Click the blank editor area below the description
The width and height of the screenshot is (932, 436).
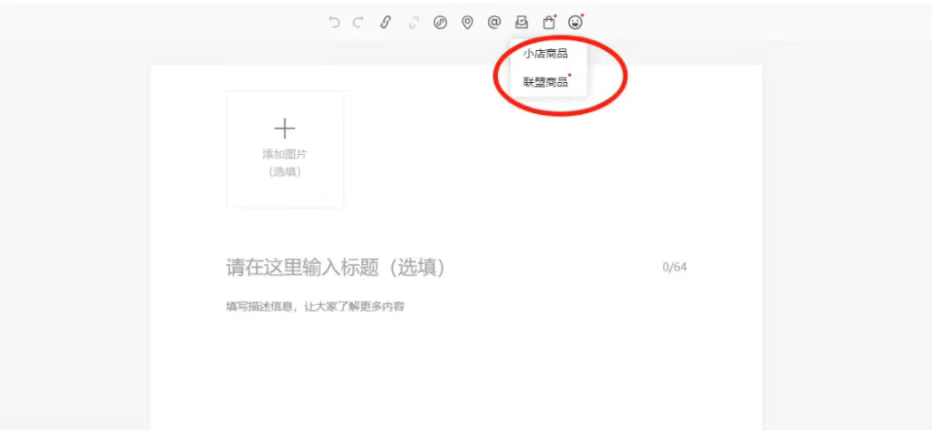[x=456, y=380]
